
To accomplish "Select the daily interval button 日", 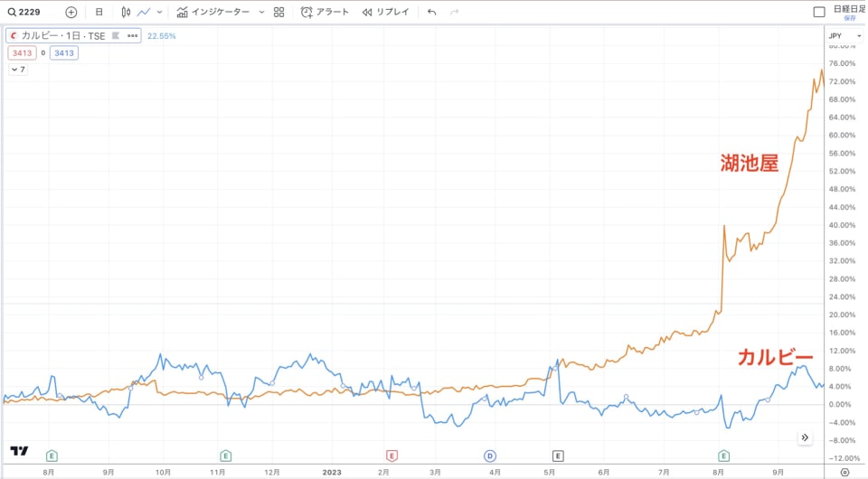I will pyautogui.click(x=99, y=12).
